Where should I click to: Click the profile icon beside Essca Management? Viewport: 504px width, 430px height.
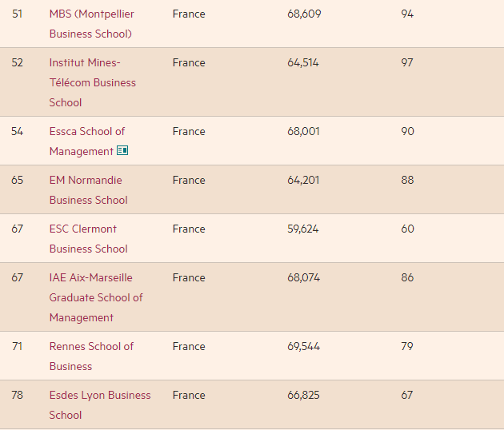[122, 150]
